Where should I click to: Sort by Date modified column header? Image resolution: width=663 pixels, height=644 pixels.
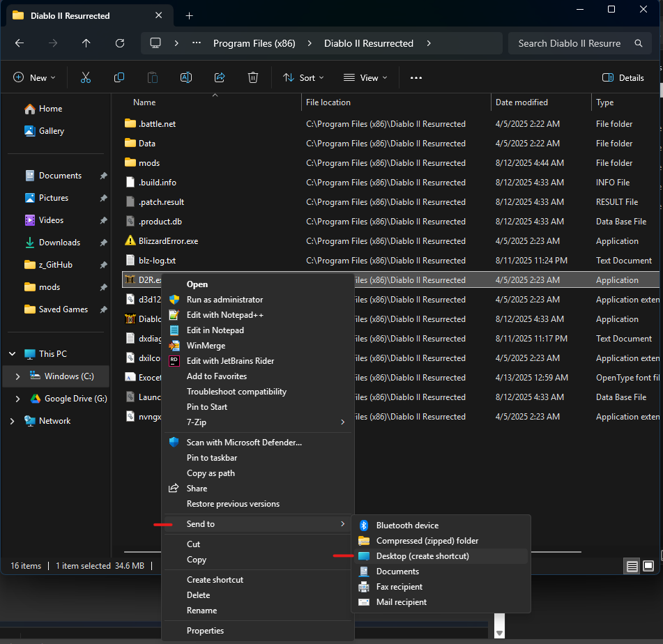click(521, 102)
